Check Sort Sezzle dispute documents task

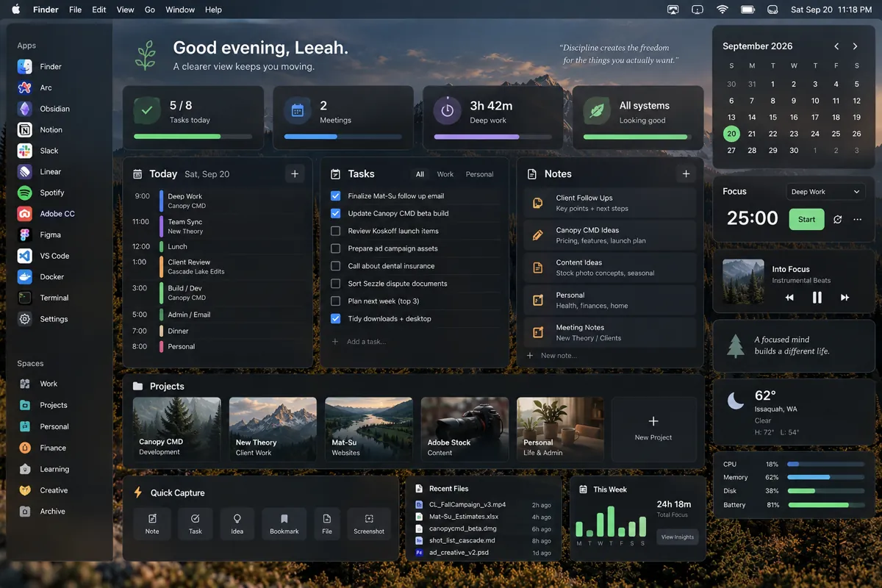[335, 283]
